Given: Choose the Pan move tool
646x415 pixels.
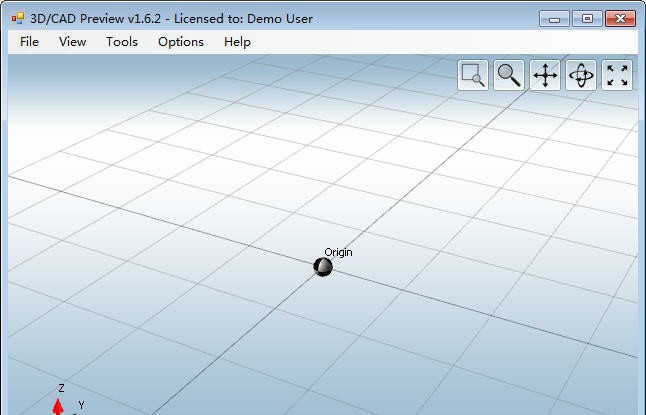Looking at the screenshot, I should coord(545,75).
